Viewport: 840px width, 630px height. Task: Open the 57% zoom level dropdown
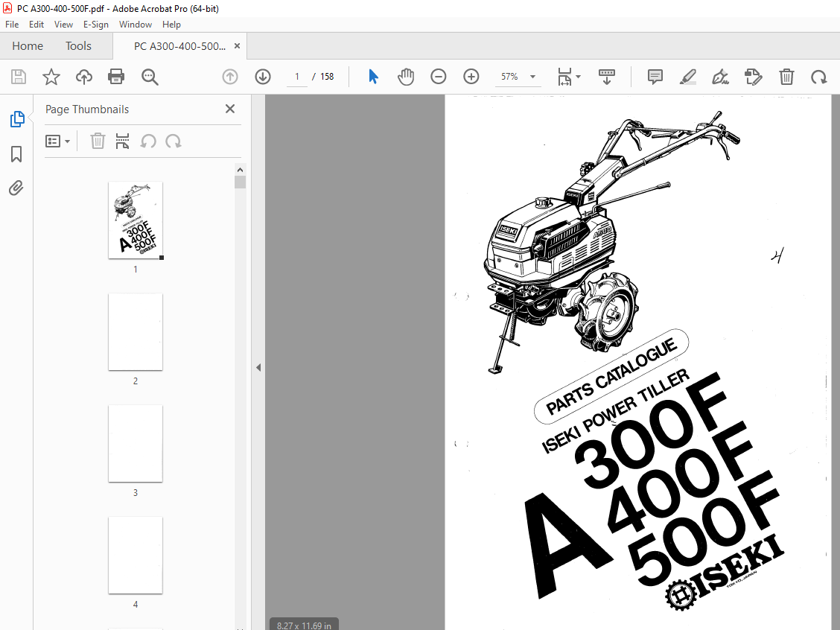point(518,77)
